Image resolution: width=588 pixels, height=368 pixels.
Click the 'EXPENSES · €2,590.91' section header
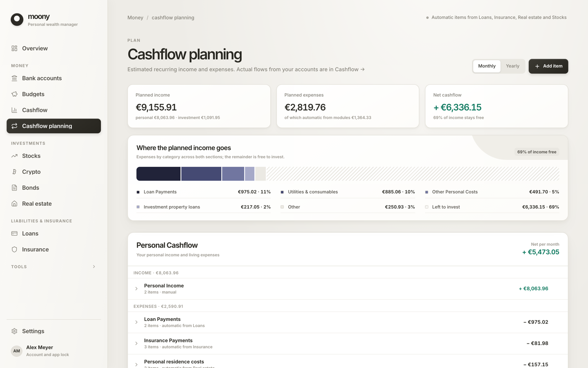click(158, 306)
